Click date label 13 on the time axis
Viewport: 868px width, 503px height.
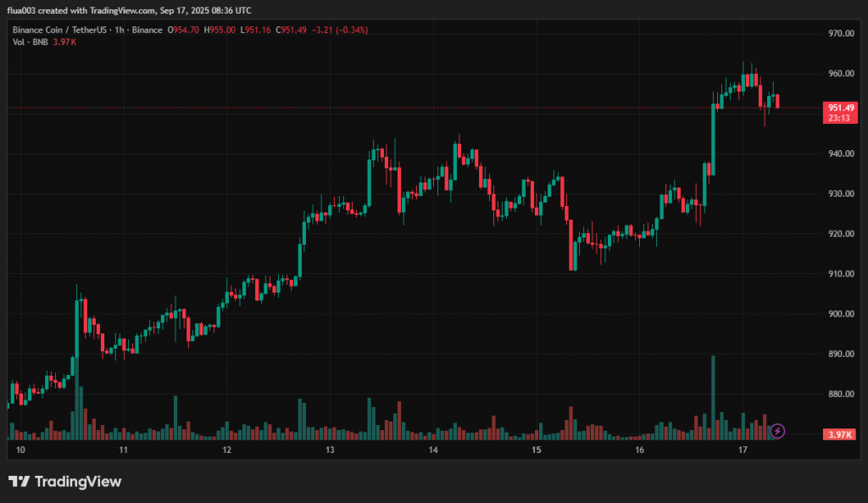[x=330, y=450]
